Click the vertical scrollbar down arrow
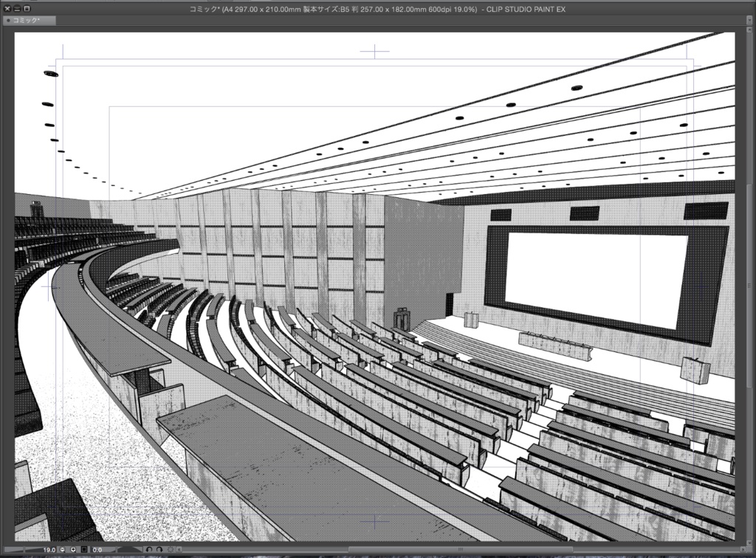Image resolution: width=756 pixels, height=558 pixels. point(750,543)
